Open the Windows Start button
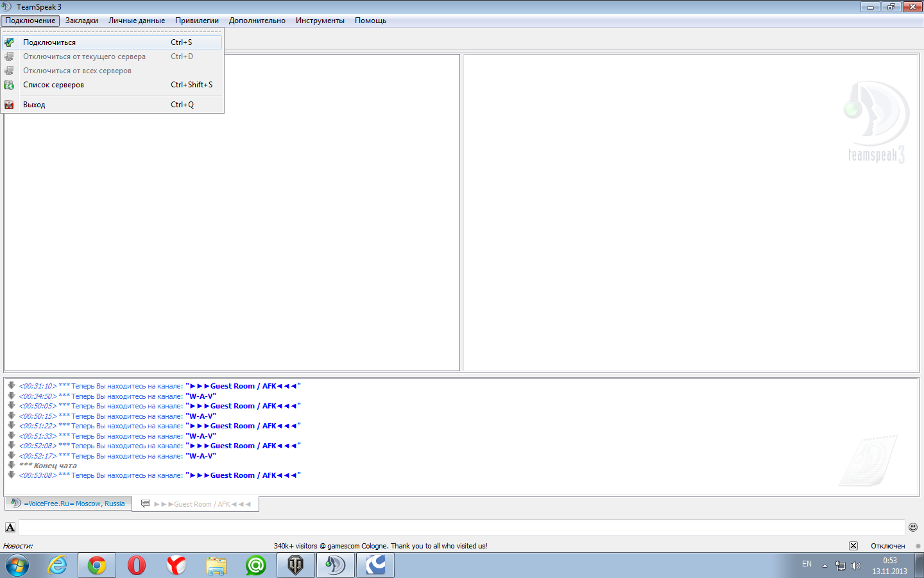 (x=17, y=566)
